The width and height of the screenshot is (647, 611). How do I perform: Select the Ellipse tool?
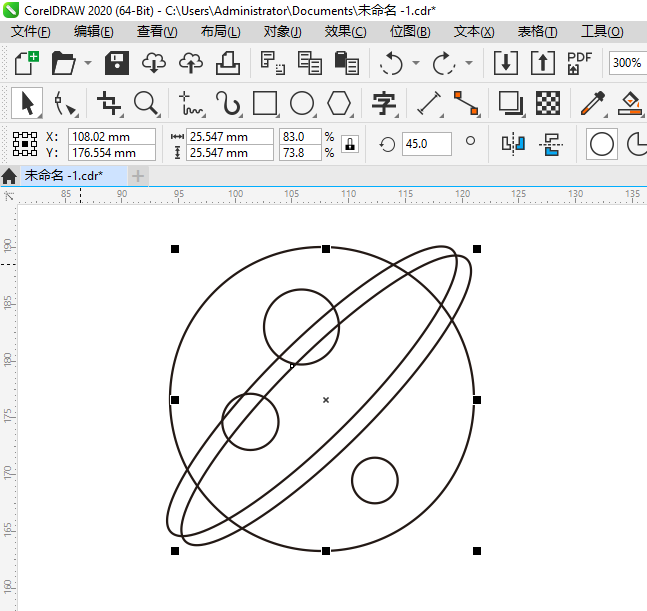pyautogui.click(x=302, y=103)
